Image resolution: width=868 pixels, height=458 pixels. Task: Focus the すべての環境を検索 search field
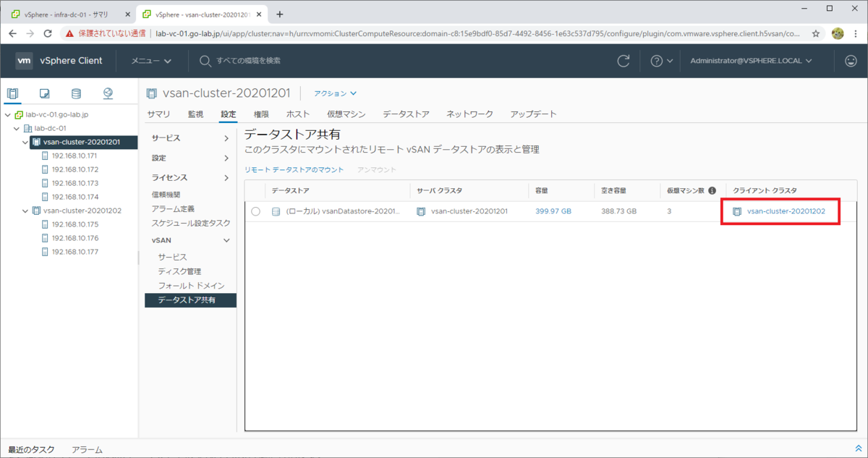pyautogui.click(x=248, y=61)
